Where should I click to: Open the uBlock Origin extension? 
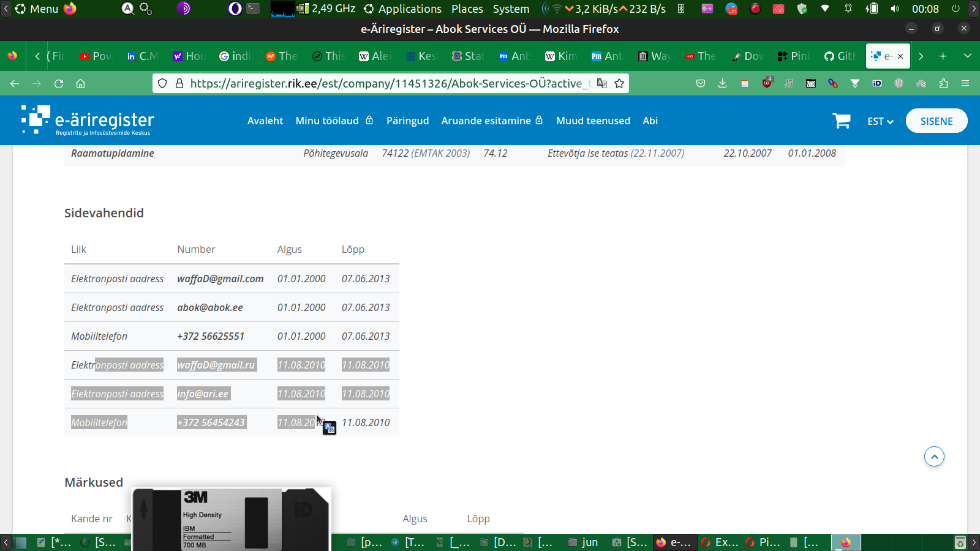[767, 83]
